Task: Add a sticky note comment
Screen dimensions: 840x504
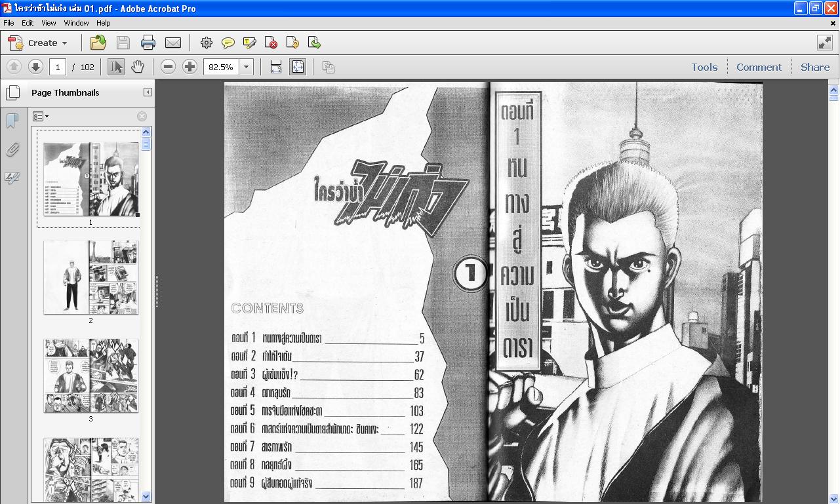Action: point(228,43)
